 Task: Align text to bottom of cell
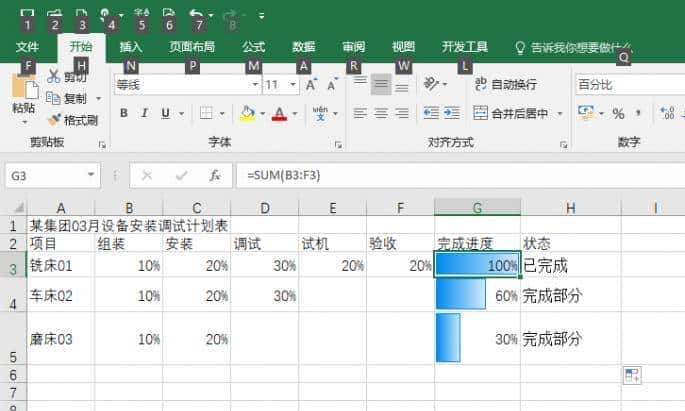pyautogui.click(x=402, y=85)
